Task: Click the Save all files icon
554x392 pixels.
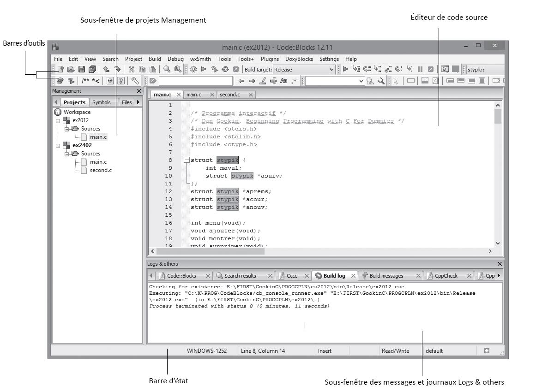Action: tap(92, 70)
